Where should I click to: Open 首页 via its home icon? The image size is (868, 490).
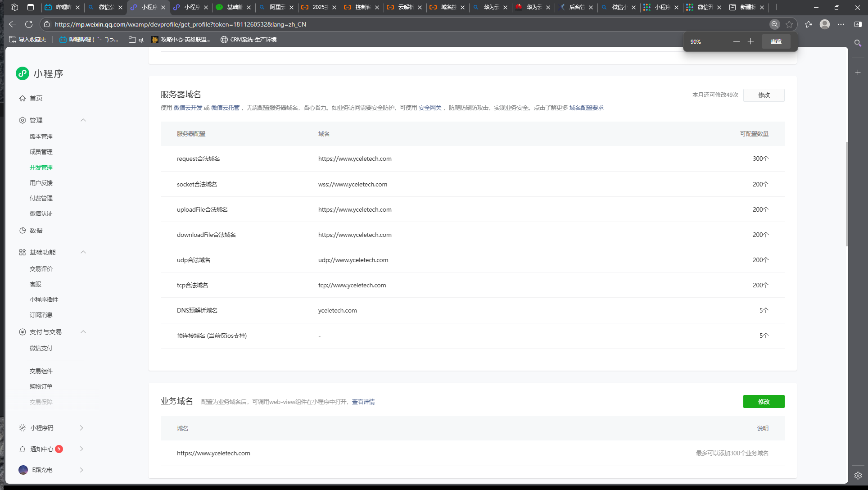[x=23, y=98]
